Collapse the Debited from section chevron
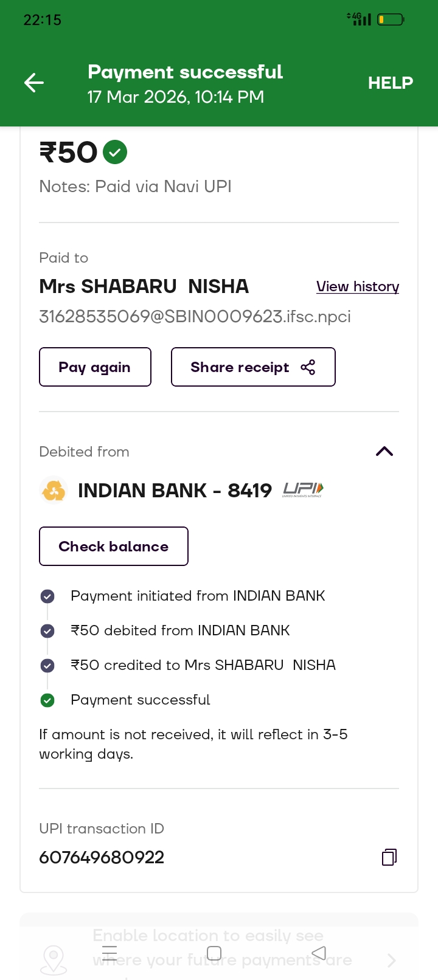 [384, 451]
